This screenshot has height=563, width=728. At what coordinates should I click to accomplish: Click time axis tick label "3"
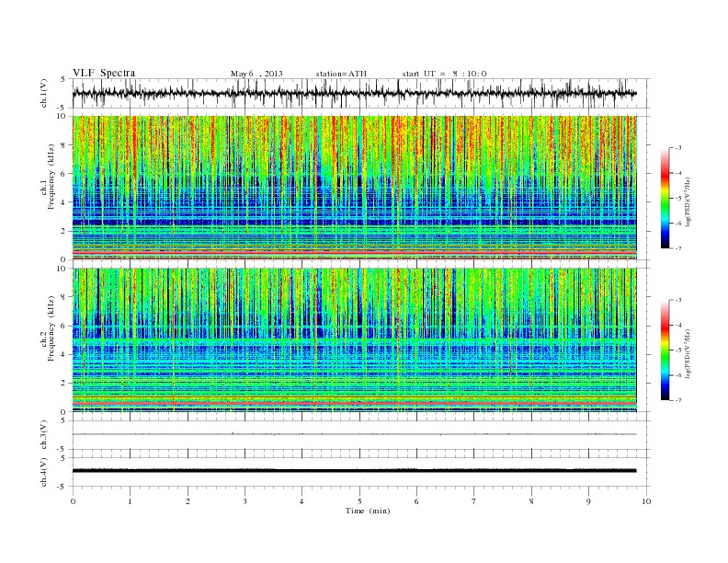(x=245, y=501)
